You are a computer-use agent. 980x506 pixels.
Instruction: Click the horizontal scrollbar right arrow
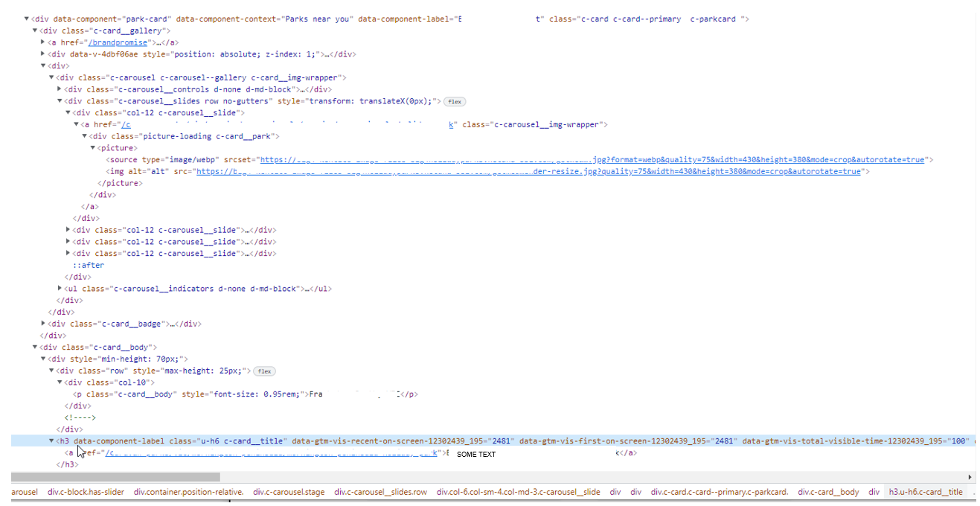[970, 477]
